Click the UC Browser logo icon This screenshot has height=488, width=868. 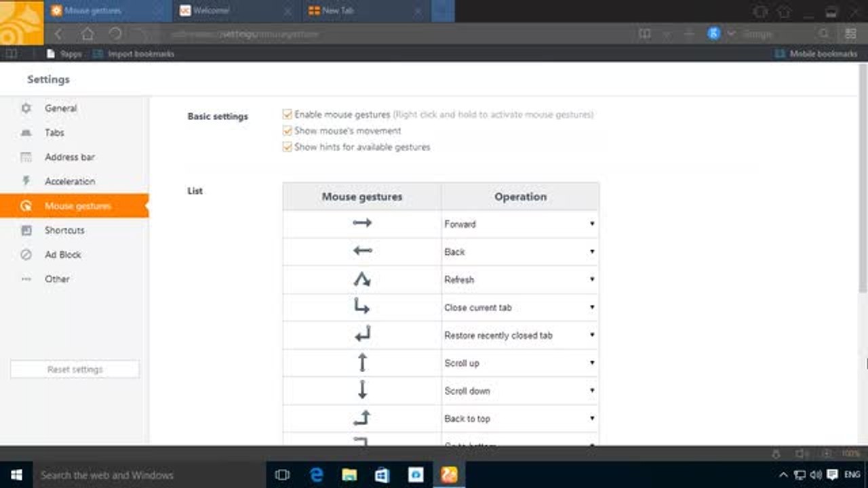coord(21,22)
